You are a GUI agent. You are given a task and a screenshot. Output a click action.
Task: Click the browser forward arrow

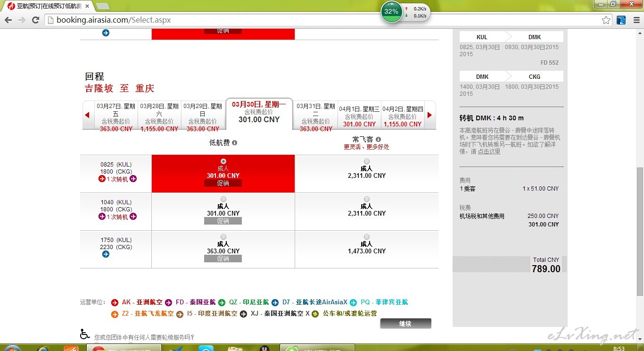pyautogui.click(x=22, y=20)
